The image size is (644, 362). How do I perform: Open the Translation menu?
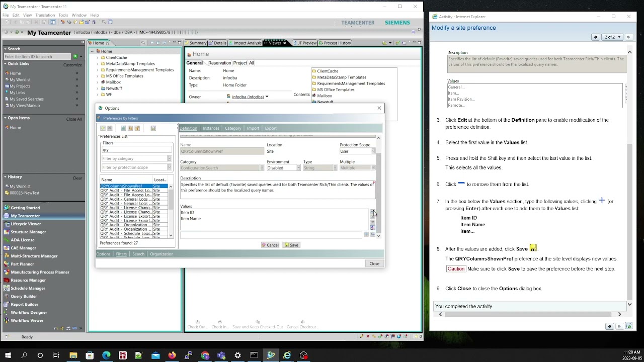(x=45, y=15)
